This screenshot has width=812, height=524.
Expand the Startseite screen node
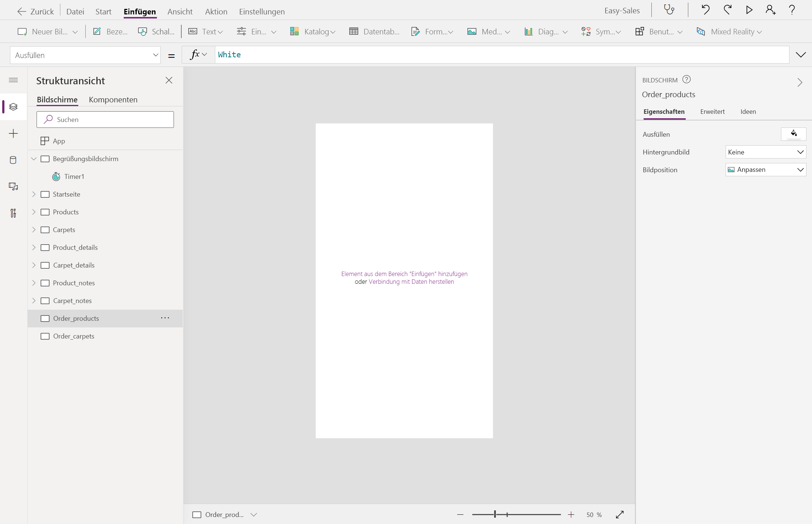34,194
